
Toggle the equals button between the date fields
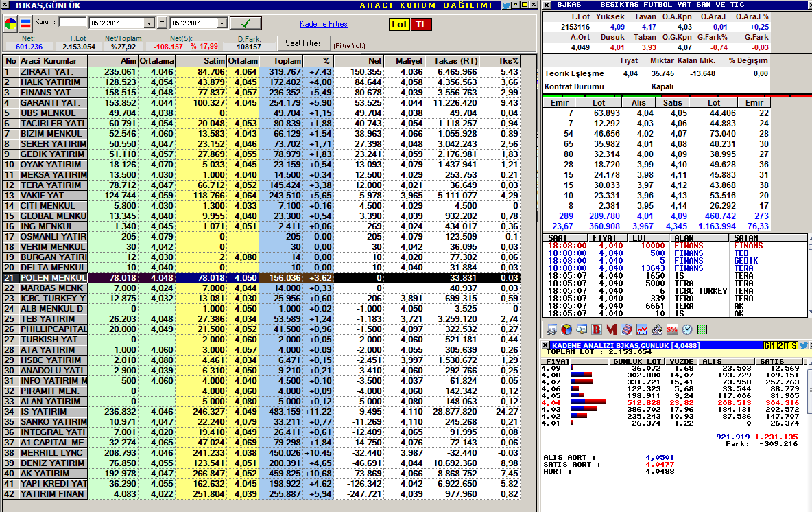point(162,23)
